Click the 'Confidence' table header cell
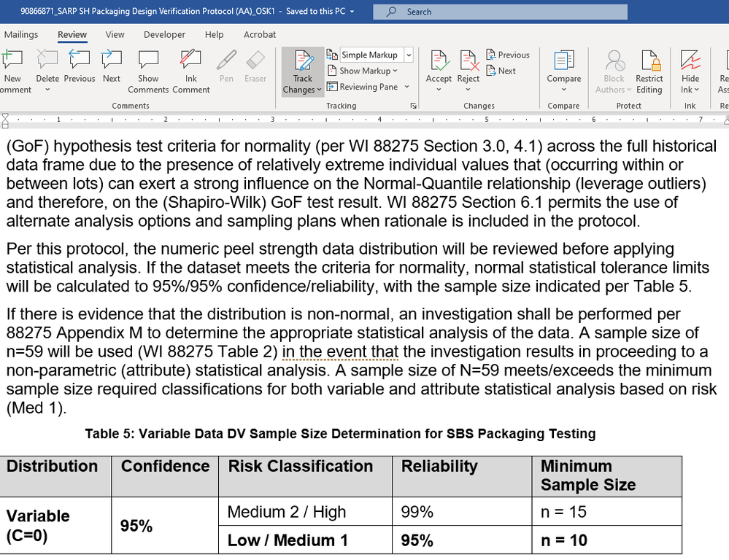The height and width of the screenshot is (560, 729). pyautogui.click(x=165, y=476)
